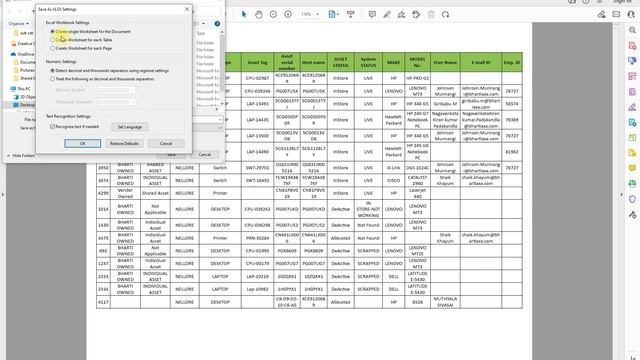The height and width of the screenshot is (360, 640).
Task: Click the Share with others person icon
Action: point(631,14)
